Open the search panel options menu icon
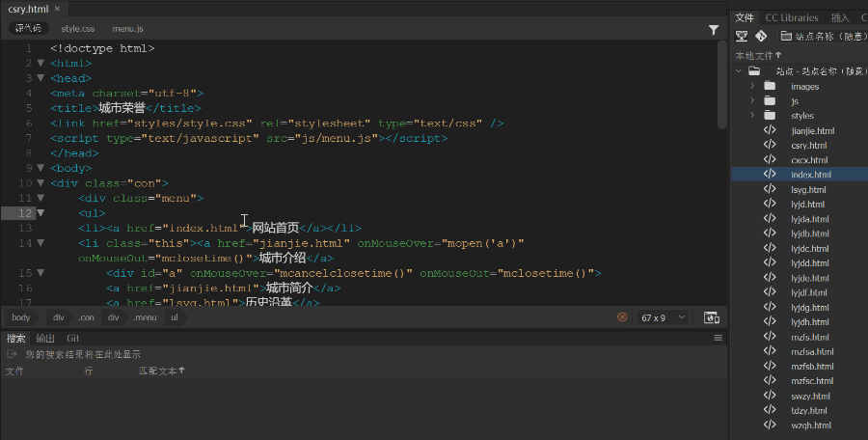The width and height of the screenshot is (868, 440). click(x=718, y=338)
